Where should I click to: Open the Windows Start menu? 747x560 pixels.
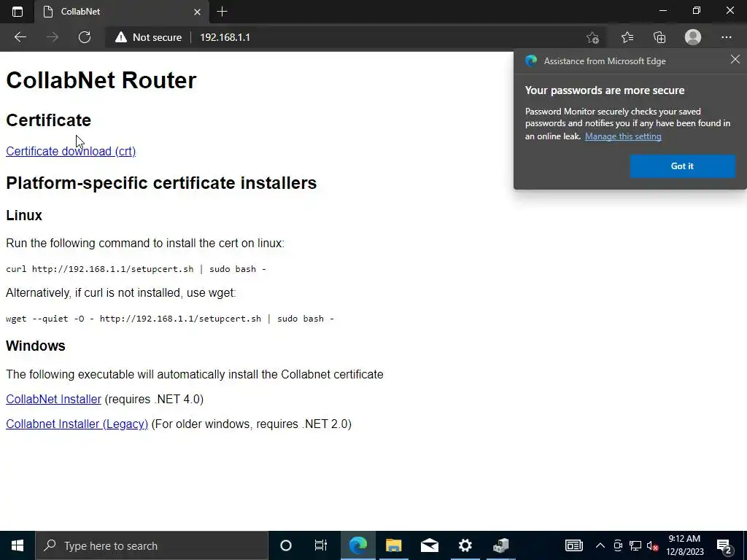(x=18, y=545)
